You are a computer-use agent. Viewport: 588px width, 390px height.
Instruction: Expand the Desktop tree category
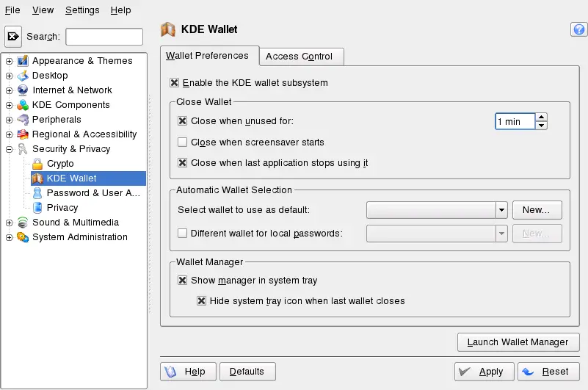9,76
